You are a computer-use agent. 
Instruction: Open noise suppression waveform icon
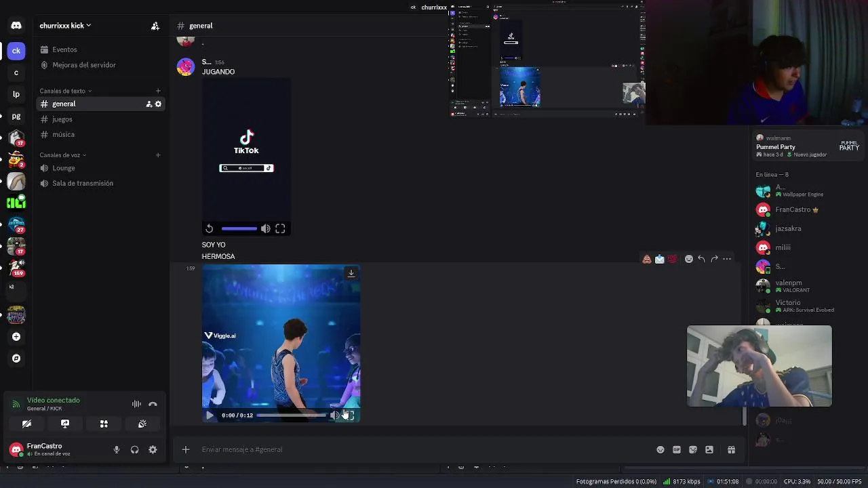tap(136, 404)
